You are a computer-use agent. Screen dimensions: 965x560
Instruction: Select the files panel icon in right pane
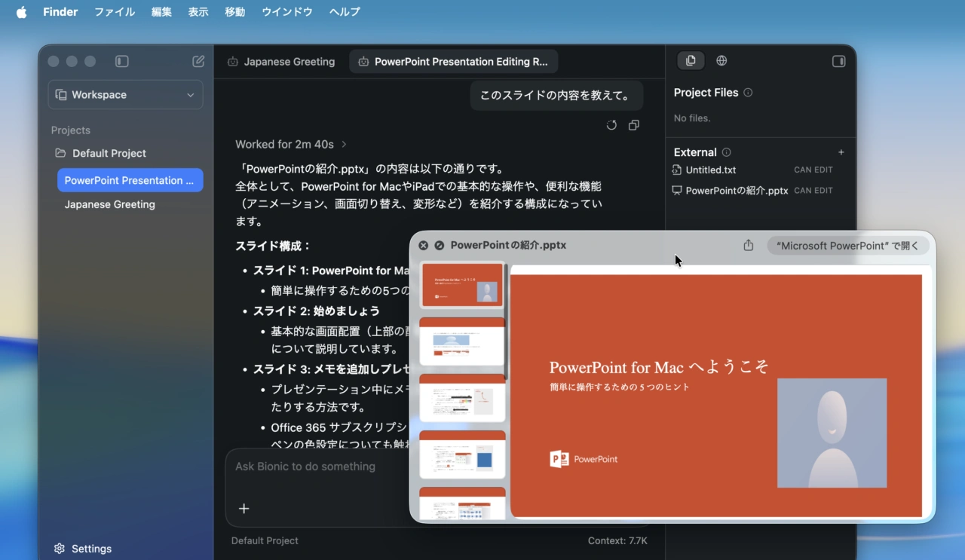click(x=691, y=61)
